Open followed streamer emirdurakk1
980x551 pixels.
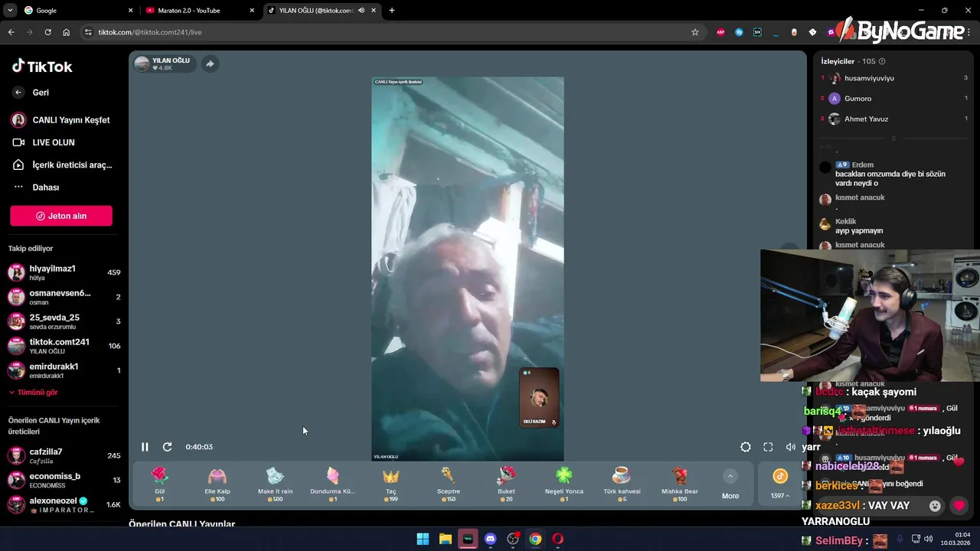click(x=64, y=370)
